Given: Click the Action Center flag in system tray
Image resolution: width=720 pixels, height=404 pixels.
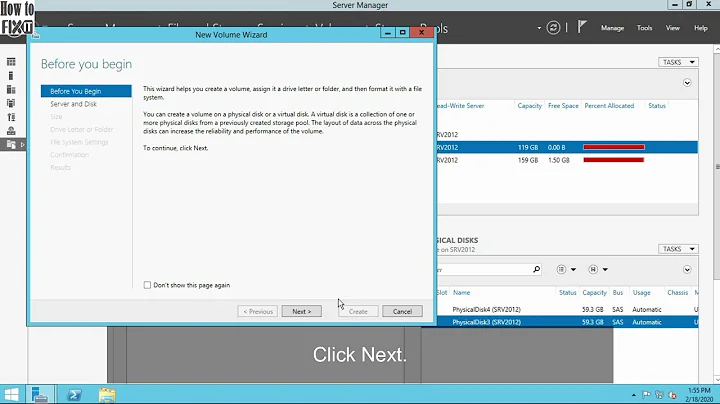Looking at the screenshot, I should point(647,395).
